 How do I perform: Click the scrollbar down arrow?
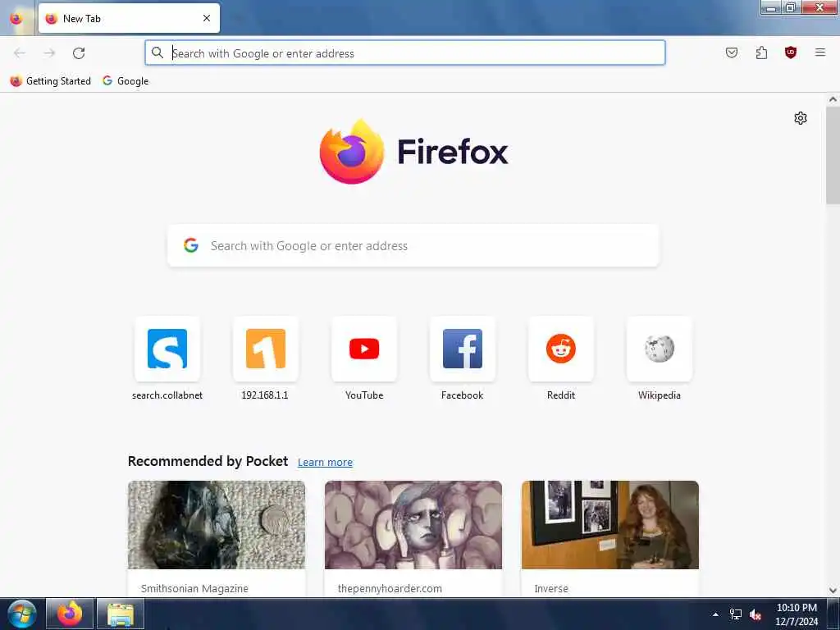click(x=833, y=591)
